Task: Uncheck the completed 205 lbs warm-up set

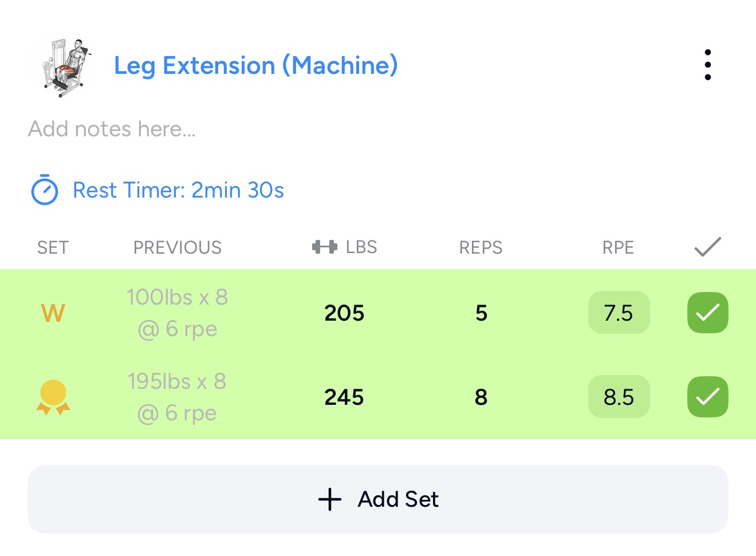Action: [708, 313]
